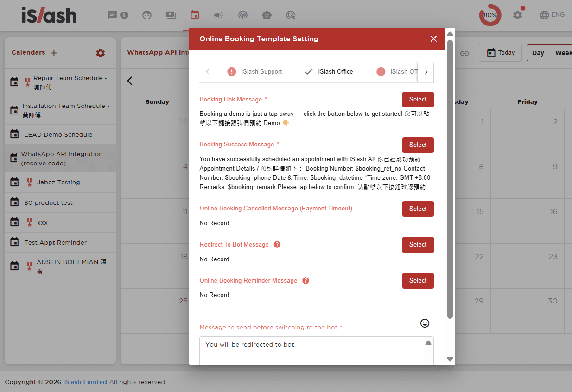Select template for Redirect To Bot Message
The image size is (572, 392).
418,244
